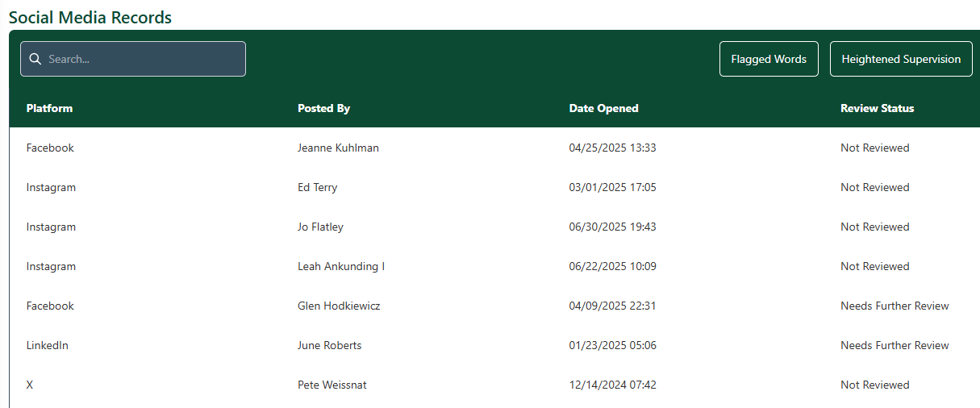Viewport: 980px width, 408px height.
Task: Click Glen Hodkiewicz's Needs Further Review status
Action: click(x=895, y=306)
